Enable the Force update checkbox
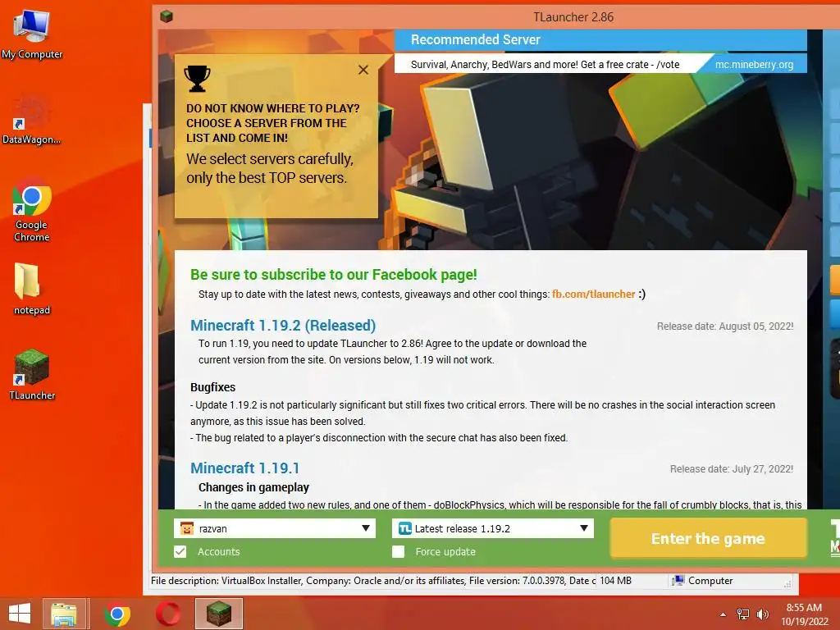The height and width of the screenshot is (630, 840). click(398, 552)
